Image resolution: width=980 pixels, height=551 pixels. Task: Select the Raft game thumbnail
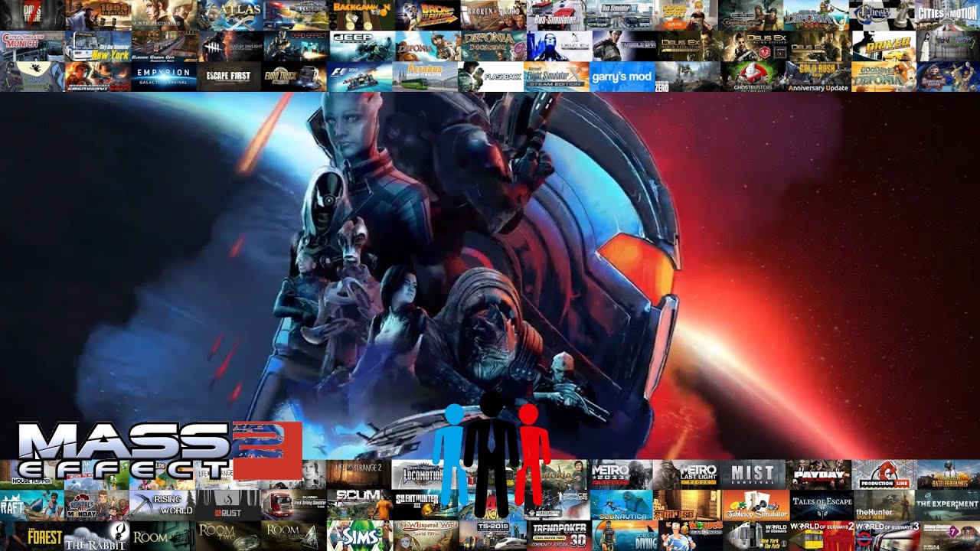(32, 505)
